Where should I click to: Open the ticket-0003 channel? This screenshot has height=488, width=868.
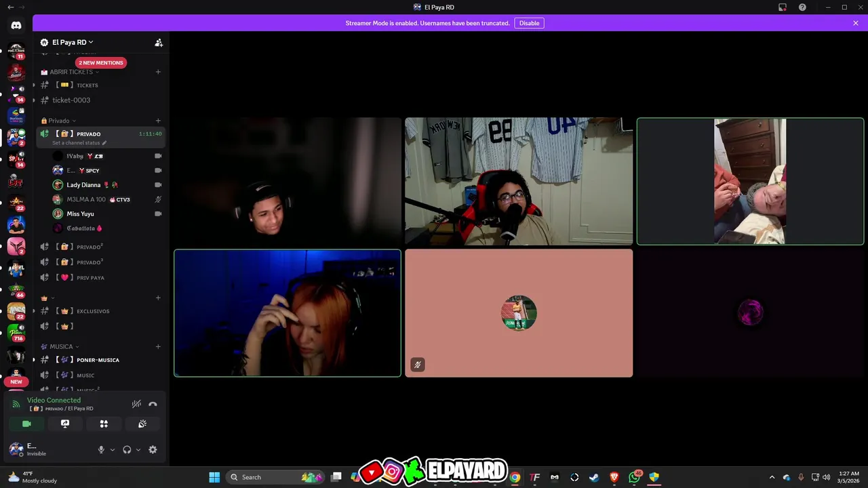[101, 100]
